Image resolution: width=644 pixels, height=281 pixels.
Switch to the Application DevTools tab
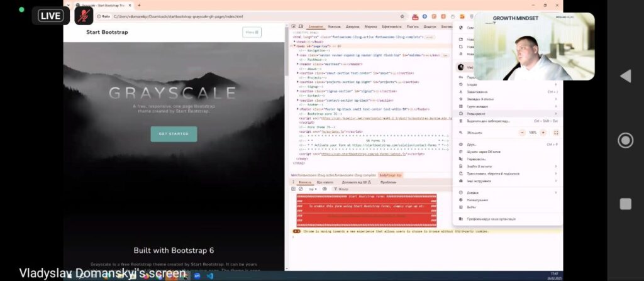tap(430, 26)
